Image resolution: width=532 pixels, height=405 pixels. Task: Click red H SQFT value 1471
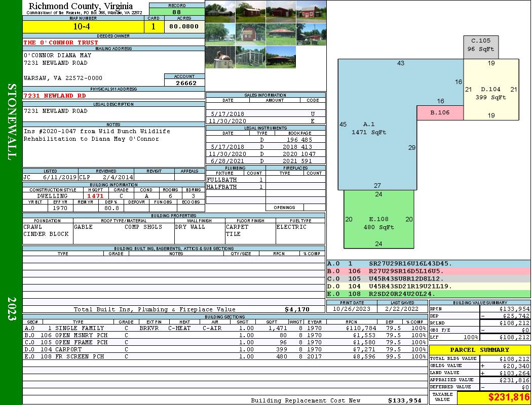click(95, 196)
